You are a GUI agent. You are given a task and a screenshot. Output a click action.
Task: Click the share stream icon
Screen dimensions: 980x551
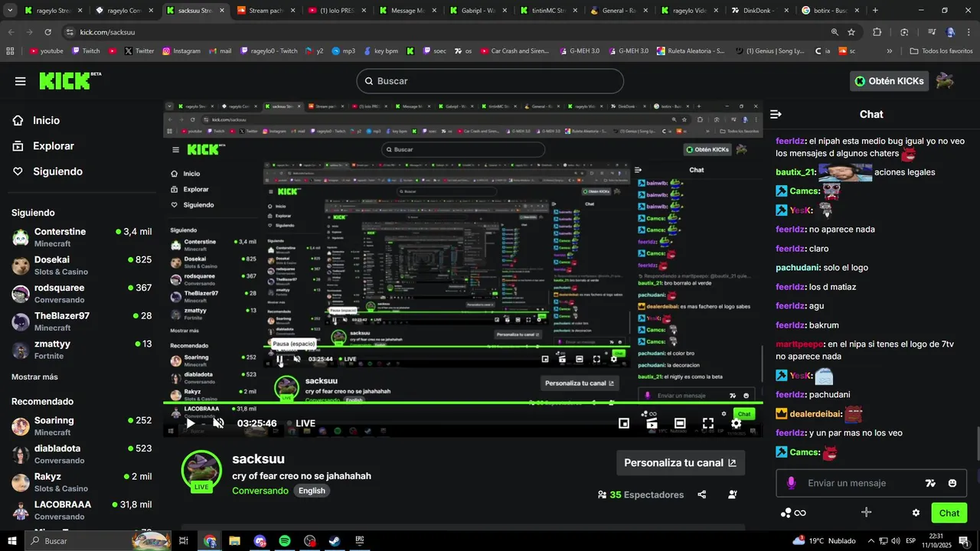pyautogui.click(x=702, y=494)
